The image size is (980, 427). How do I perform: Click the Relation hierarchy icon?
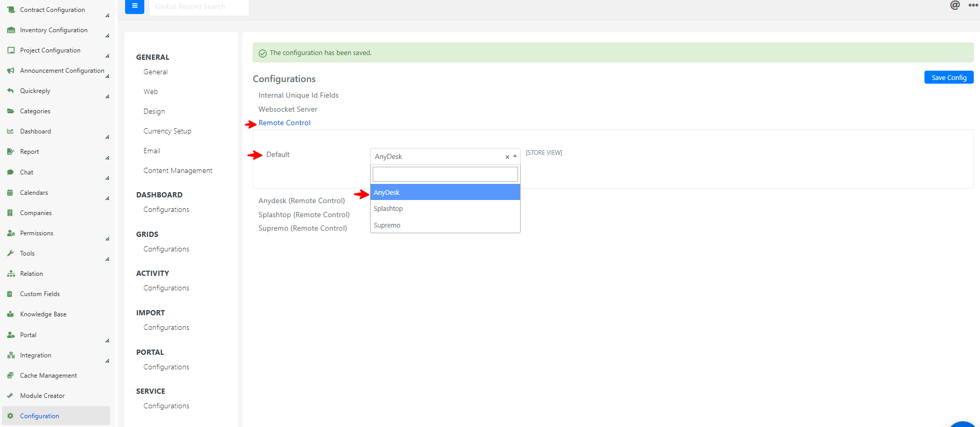[10, 274]
